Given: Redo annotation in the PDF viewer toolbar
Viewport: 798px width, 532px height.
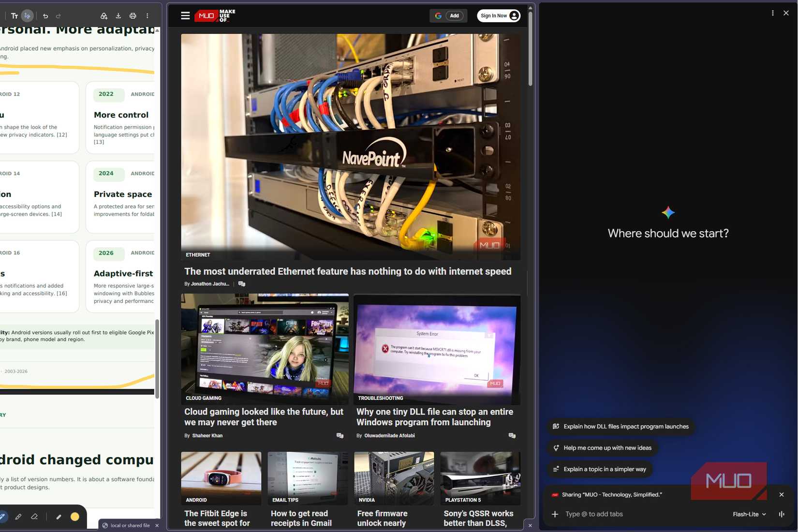Looking at the screenshot, I should pos(59,16).
